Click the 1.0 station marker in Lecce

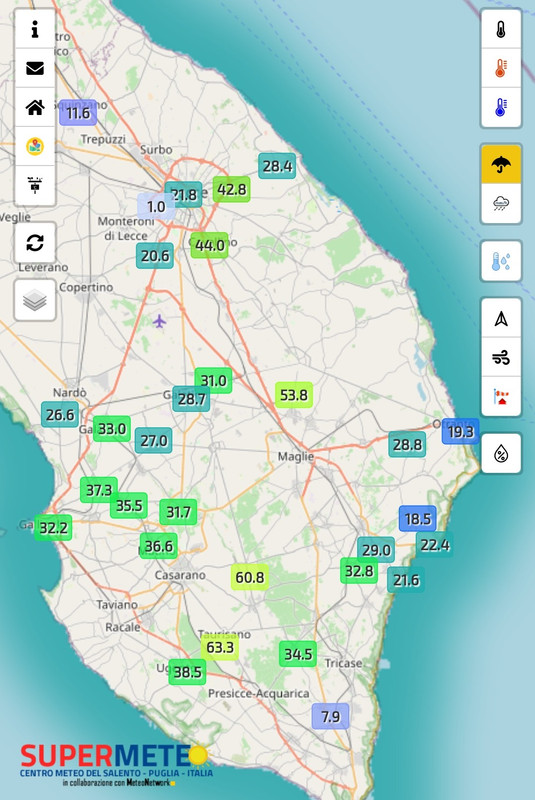[x=155, y=207]
